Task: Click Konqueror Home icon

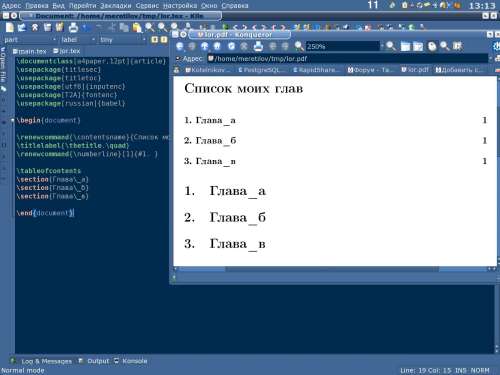Action: click(x=217, y=46)
